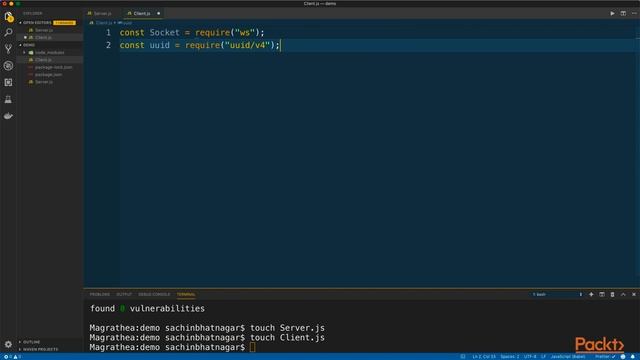
Task: Open package-lock.json in the file tree
Action: (53, 67)
